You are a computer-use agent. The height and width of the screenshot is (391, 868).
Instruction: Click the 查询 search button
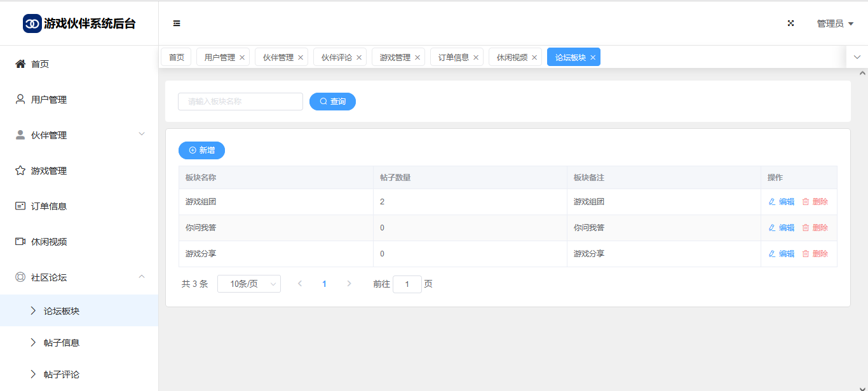[x=332, y=102]
